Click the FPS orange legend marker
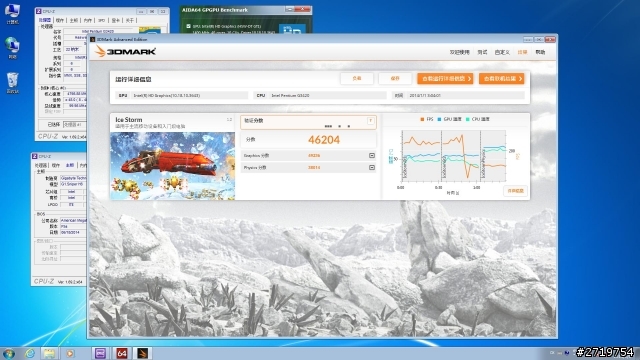Viewport: 640px width, 360px height. pos(422,119)
